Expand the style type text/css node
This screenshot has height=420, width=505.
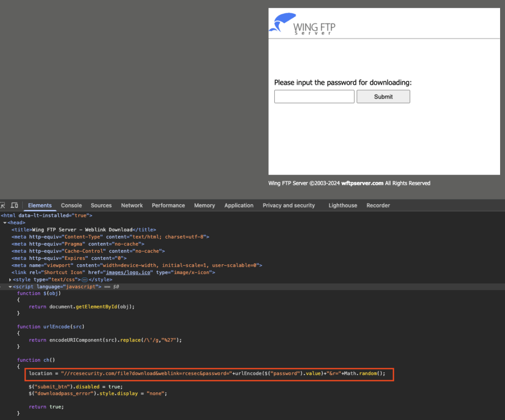pos(10,280)
